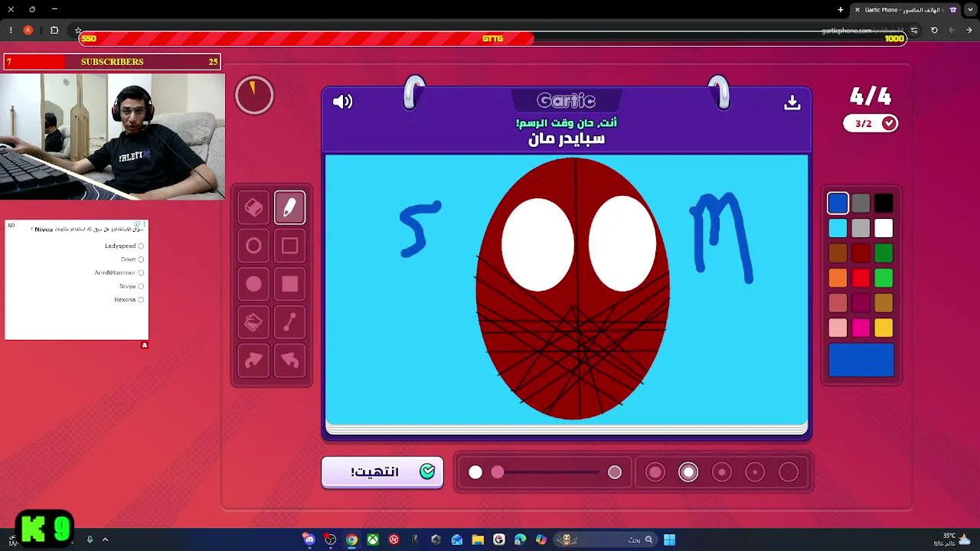
Task: Open the browser extensions puzzle icon
Action: pyautogui.click(x=54, y=30)
